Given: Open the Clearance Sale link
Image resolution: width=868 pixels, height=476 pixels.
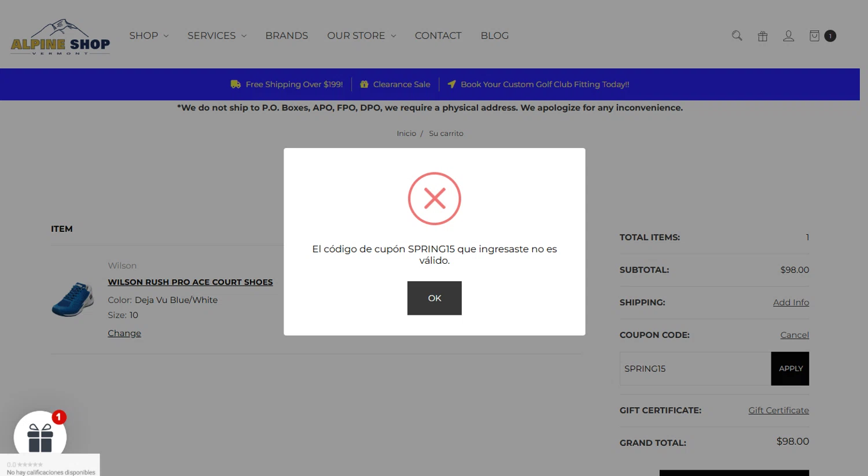Looking at the screenshot, I should pyautogui.click(x=402, y=84).
